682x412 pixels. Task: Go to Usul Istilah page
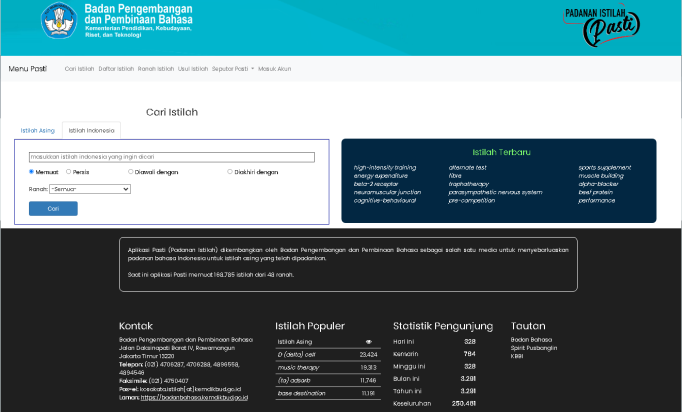click(x=193, y=69)
